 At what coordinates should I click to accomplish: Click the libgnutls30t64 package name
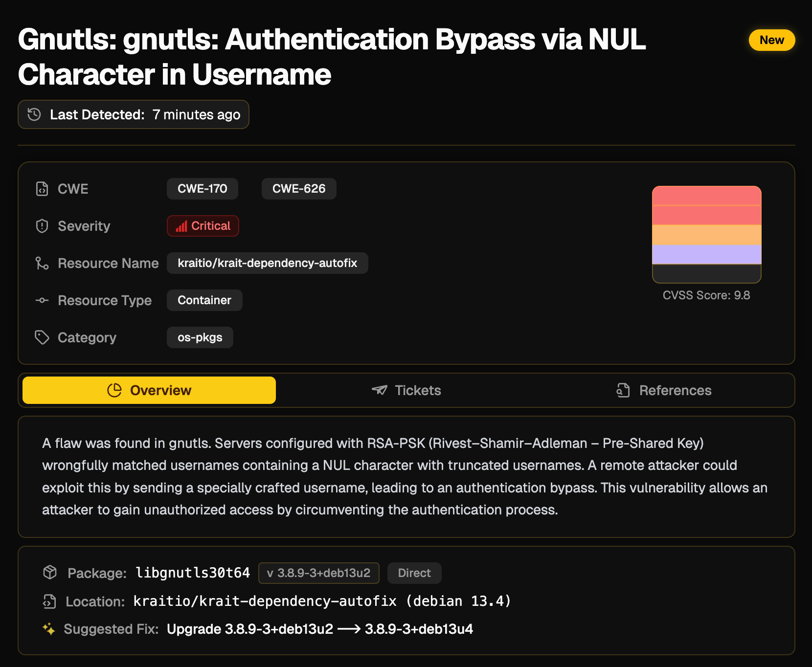pyautogui.click(x=193, y=573)
